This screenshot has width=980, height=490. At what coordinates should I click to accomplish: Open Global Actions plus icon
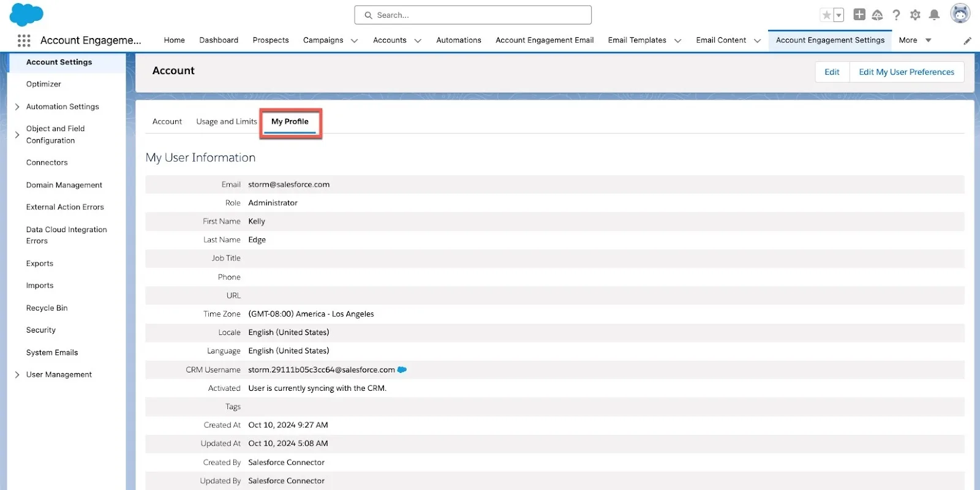[x=859, y=15]
